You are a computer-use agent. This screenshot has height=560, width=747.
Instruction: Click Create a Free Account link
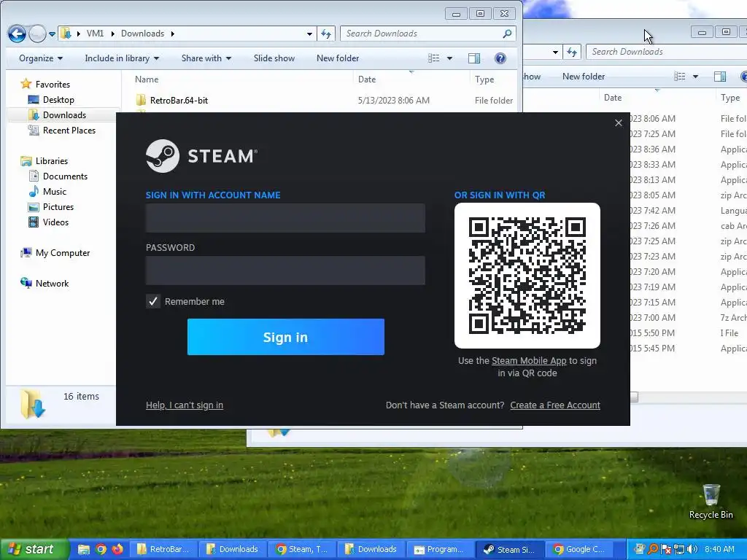[555, 405]
